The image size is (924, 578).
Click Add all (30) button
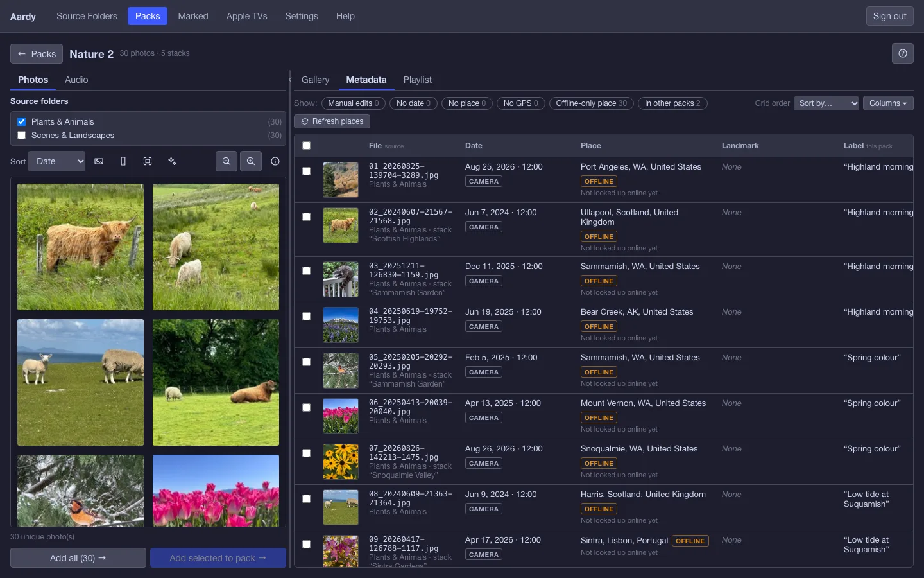78,558
